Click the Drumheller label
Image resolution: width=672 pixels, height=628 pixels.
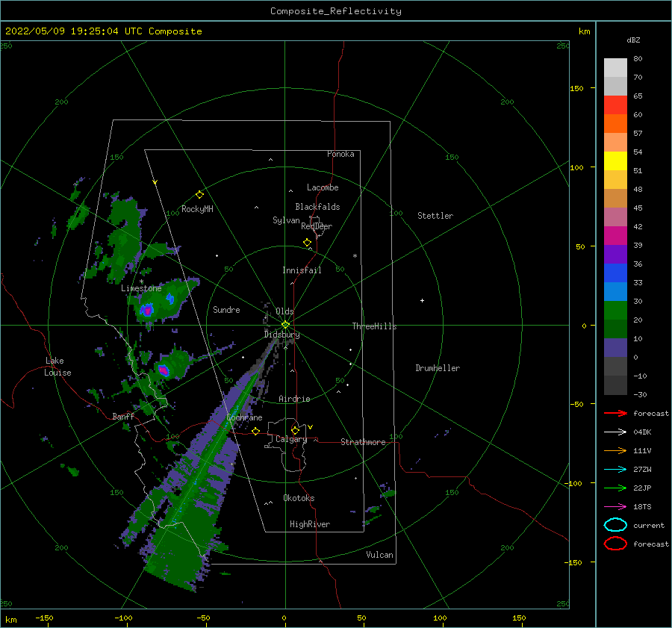click(438, 368)
